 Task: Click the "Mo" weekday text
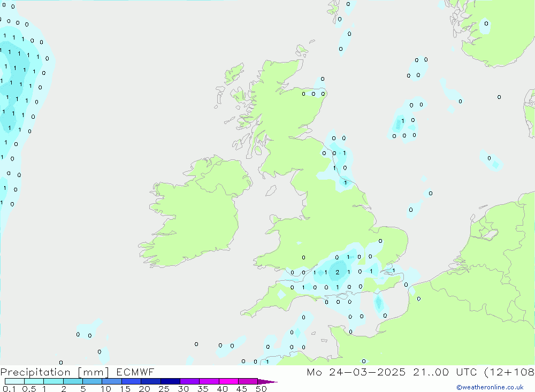coord(314,372)
